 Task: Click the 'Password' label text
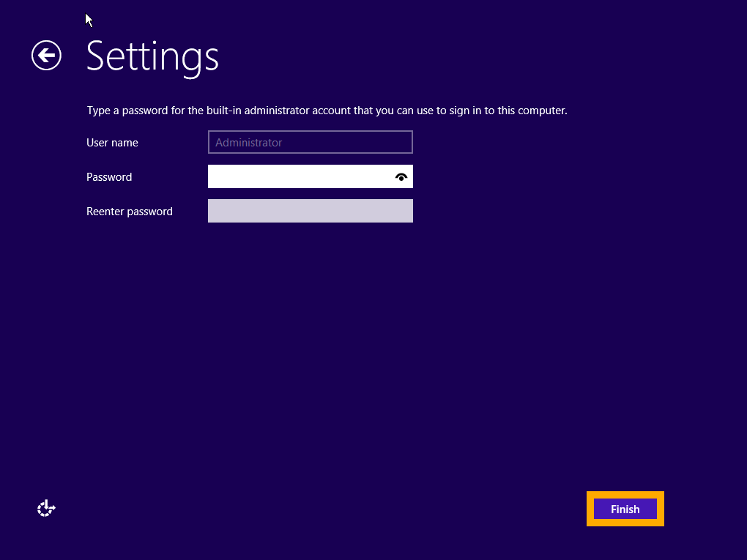[x=109, y=177]
